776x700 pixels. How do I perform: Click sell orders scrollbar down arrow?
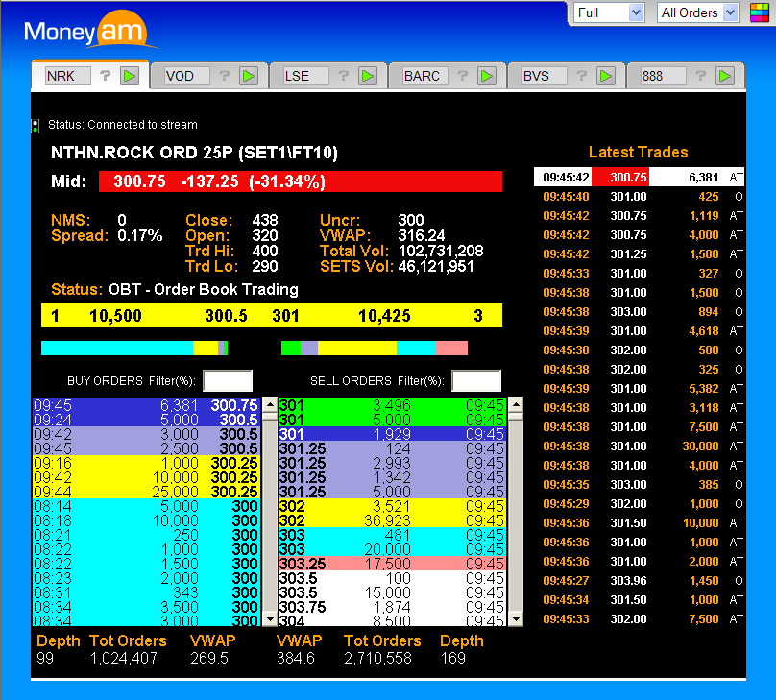tap(516, 619)
